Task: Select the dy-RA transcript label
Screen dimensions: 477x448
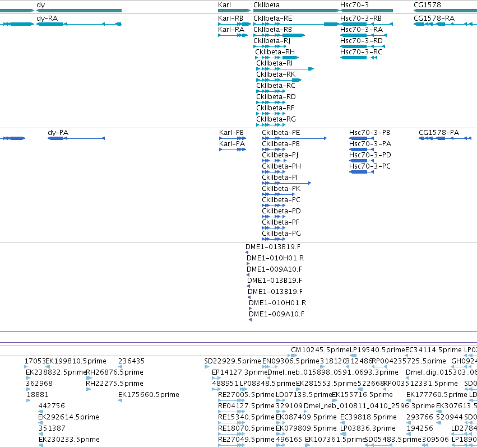Action: [x=47, y=18]
